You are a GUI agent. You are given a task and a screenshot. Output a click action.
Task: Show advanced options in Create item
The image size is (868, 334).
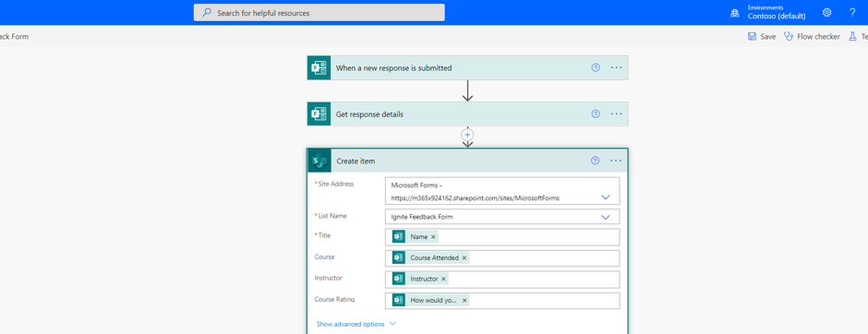point(356,324)
